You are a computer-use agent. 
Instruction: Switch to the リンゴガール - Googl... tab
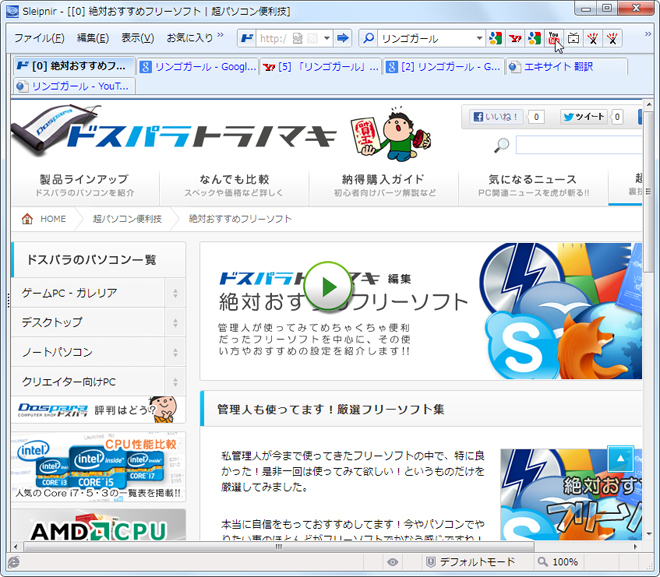click(198, 66)
